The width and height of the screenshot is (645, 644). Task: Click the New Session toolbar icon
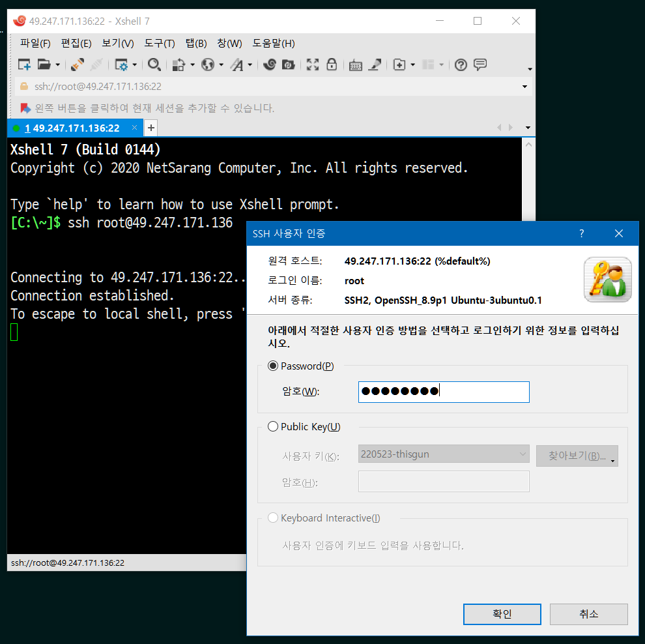(24, 65)
